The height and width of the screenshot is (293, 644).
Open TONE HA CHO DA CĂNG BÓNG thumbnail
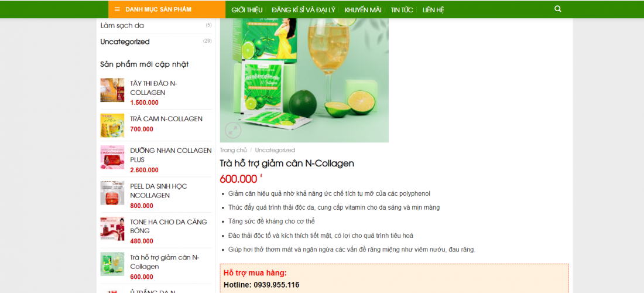coord(112,229)
